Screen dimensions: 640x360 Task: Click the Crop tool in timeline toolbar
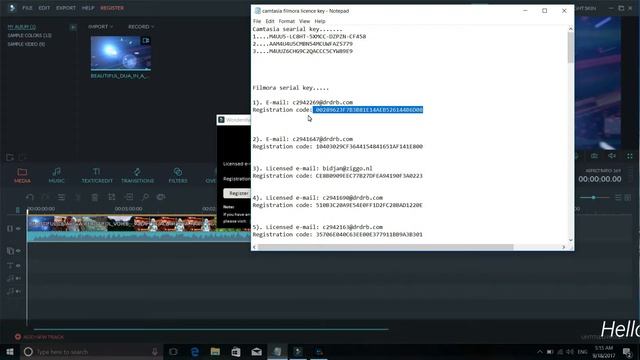tap(111, 197)
